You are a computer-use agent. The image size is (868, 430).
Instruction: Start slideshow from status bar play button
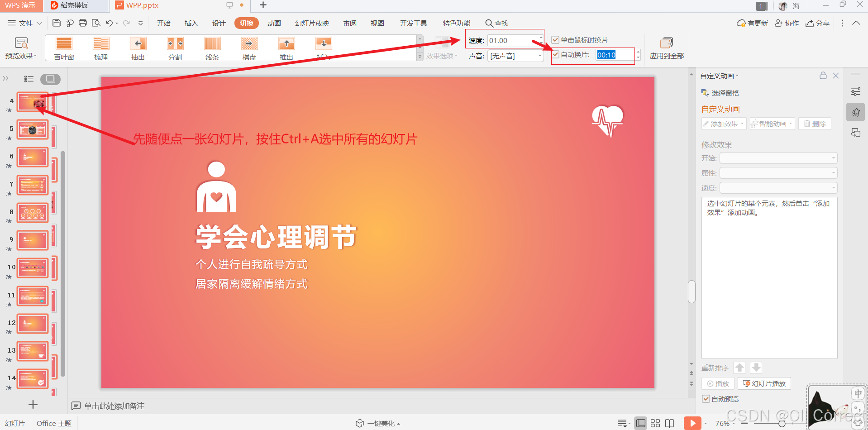[x=692, y=423]
